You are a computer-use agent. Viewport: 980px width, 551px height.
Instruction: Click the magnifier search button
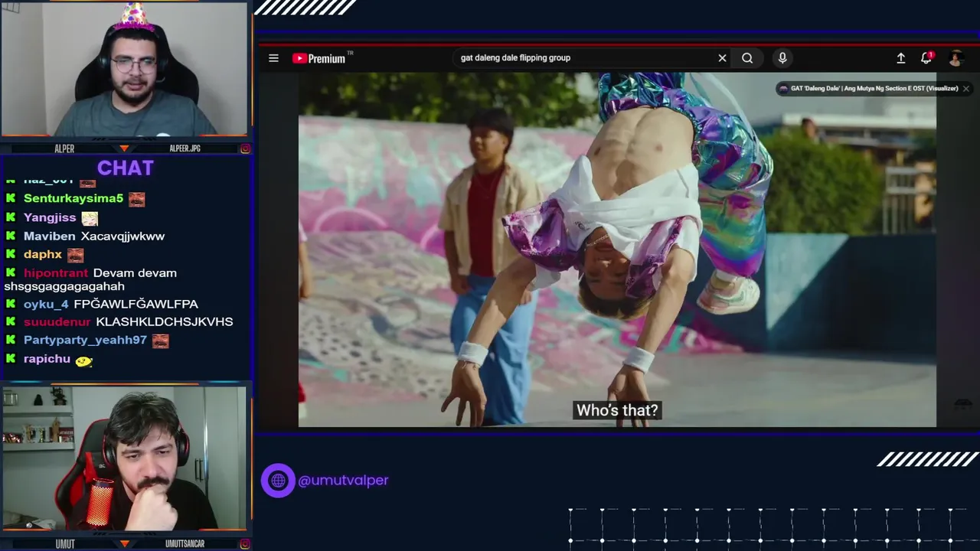pos(747,58)
